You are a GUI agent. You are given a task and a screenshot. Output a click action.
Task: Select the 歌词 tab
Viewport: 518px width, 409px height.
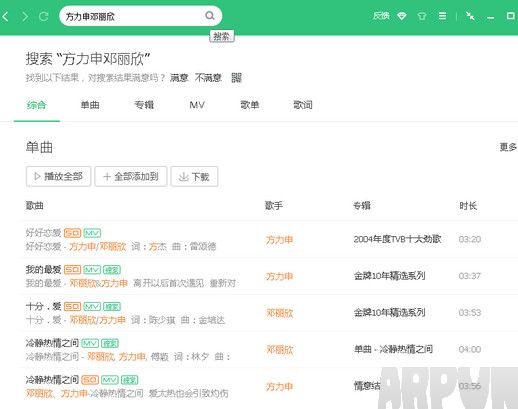(x=303, y=105)
